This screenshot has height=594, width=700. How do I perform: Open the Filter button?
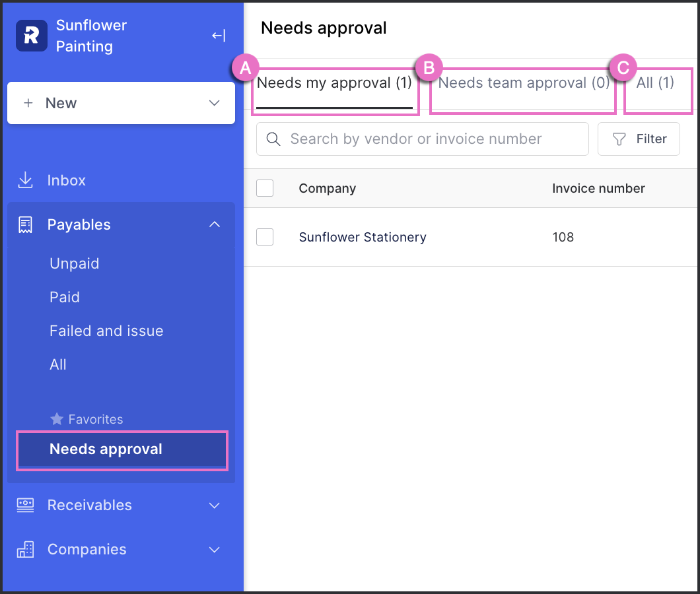tap(639, 139)
